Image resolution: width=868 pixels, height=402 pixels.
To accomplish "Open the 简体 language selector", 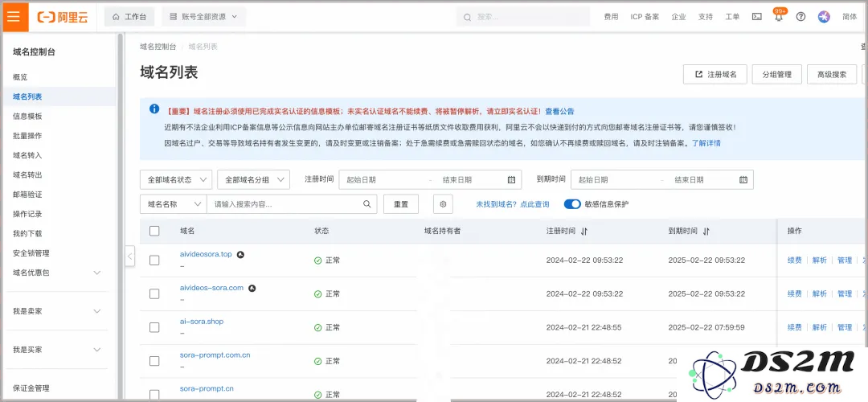I will tap(850, 17).
